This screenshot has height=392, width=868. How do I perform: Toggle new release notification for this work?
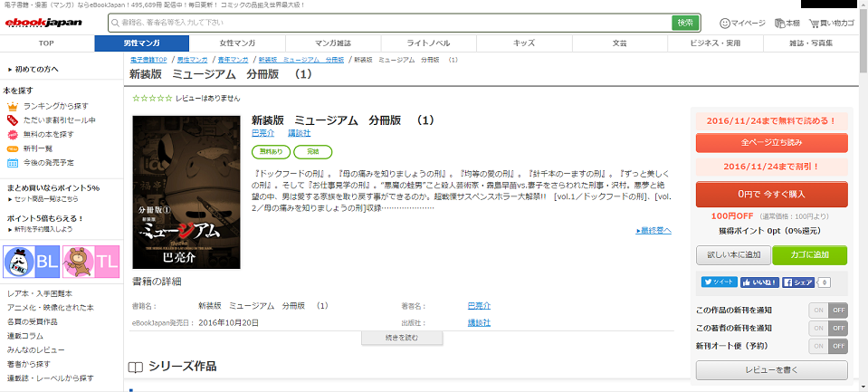coord(828,310)
